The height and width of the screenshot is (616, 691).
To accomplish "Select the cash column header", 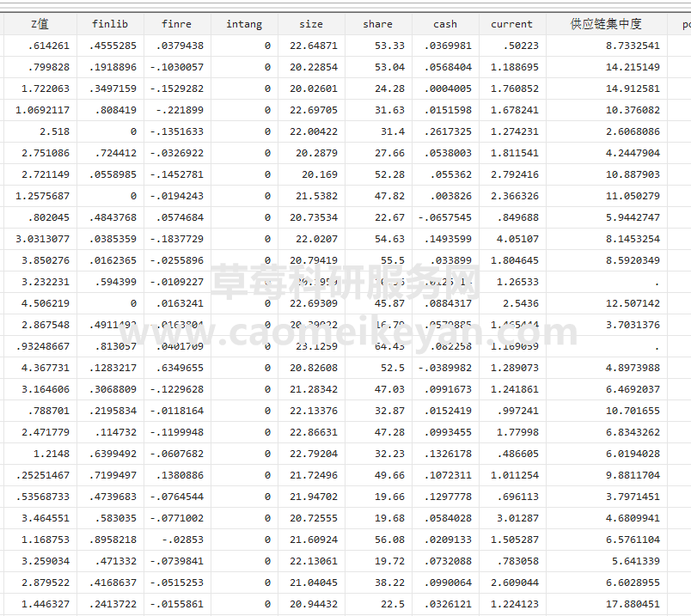I will click(x=445, y=24).
